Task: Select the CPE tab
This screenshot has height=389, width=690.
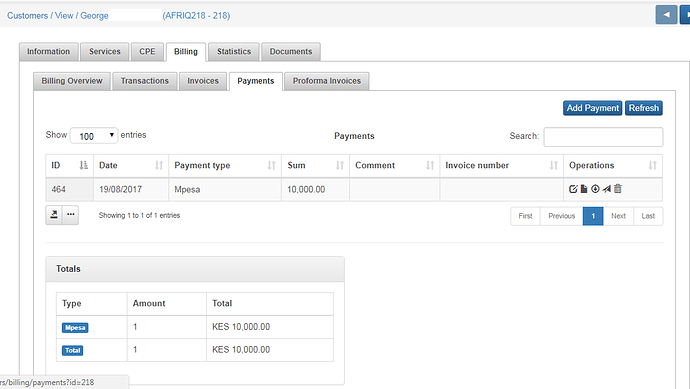Action: click(147, 51)
